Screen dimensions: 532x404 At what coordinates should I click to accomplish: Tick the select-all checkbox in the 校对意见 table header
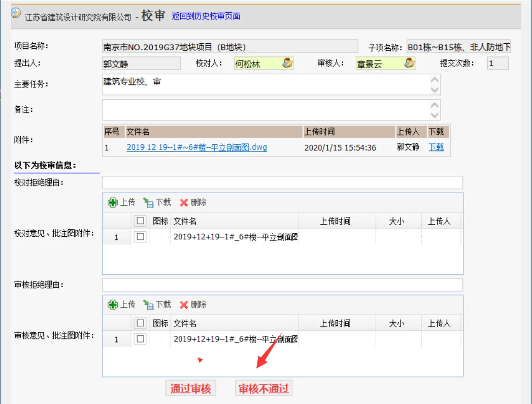[140, 221]
